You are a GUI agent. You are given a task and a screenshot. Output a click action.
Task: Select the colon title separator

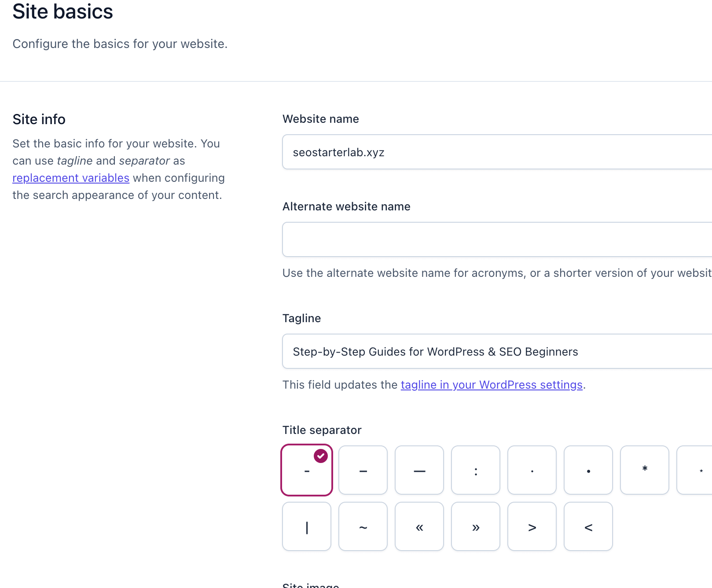(x=476, y=470)
